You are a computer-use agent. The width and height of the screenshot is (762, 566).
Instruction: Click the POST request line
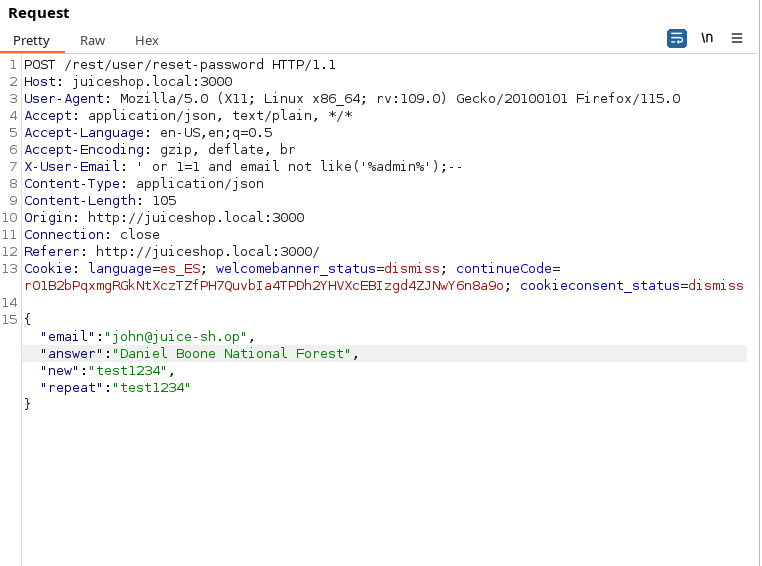180,65
